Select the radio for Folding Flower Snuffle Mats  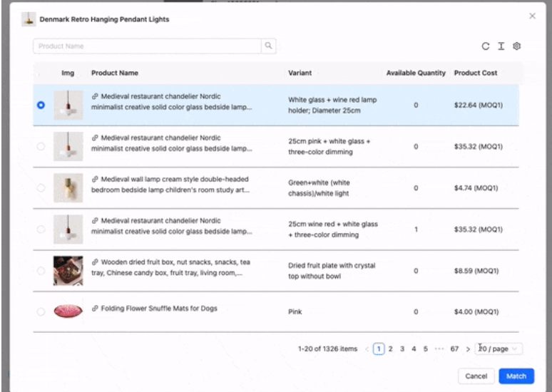(41, 311)
